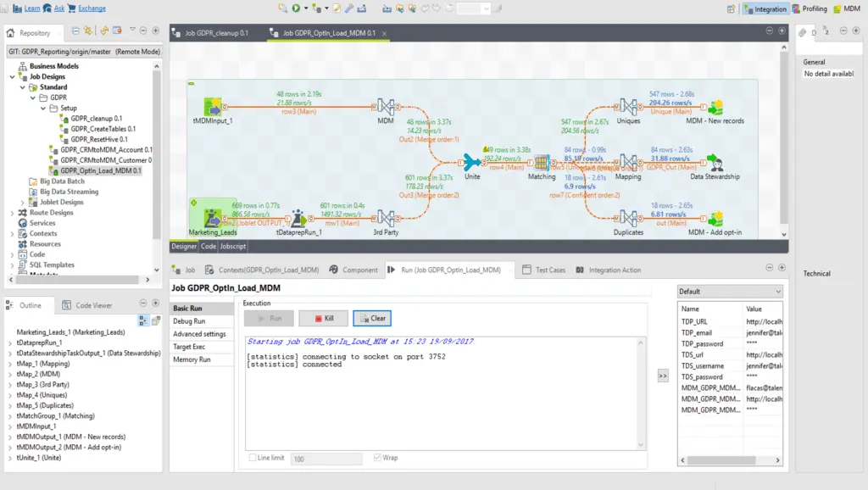The width and height of the screenshot is (868, 490).
Task: Select the Unite component on canvas
Action: pos(471,162)
